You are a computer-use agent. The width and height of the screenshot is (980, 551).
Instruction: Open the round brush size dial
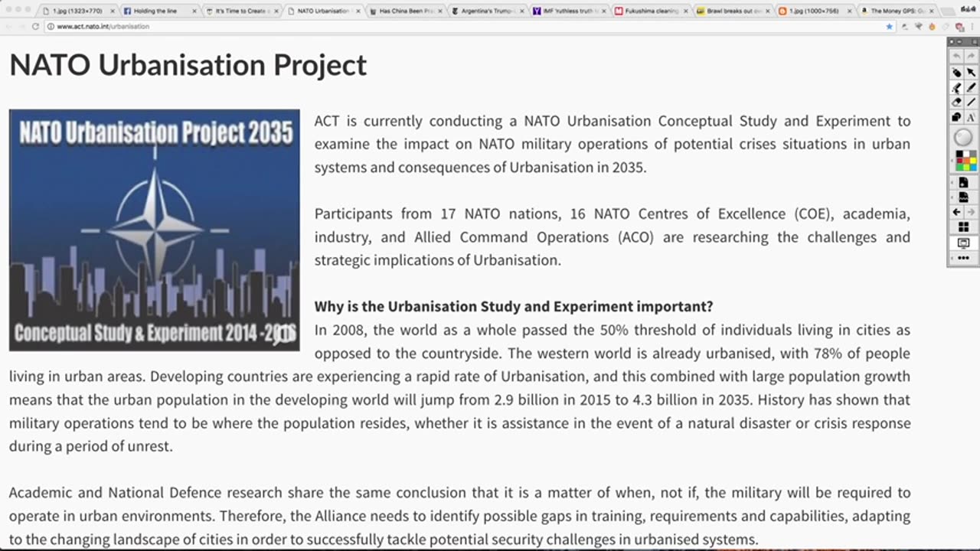click(x=963, y=137)
